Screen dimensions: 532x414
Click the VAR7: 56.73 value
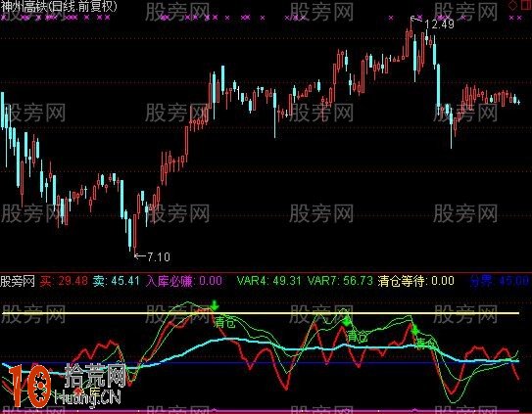[x=340, y=281]
